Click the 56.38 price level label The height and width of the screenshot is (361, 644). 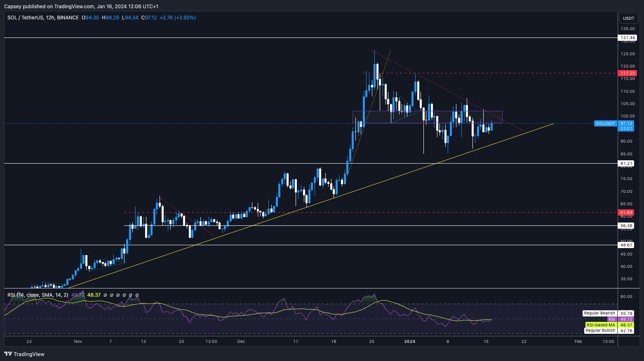(x=626, y=226)
